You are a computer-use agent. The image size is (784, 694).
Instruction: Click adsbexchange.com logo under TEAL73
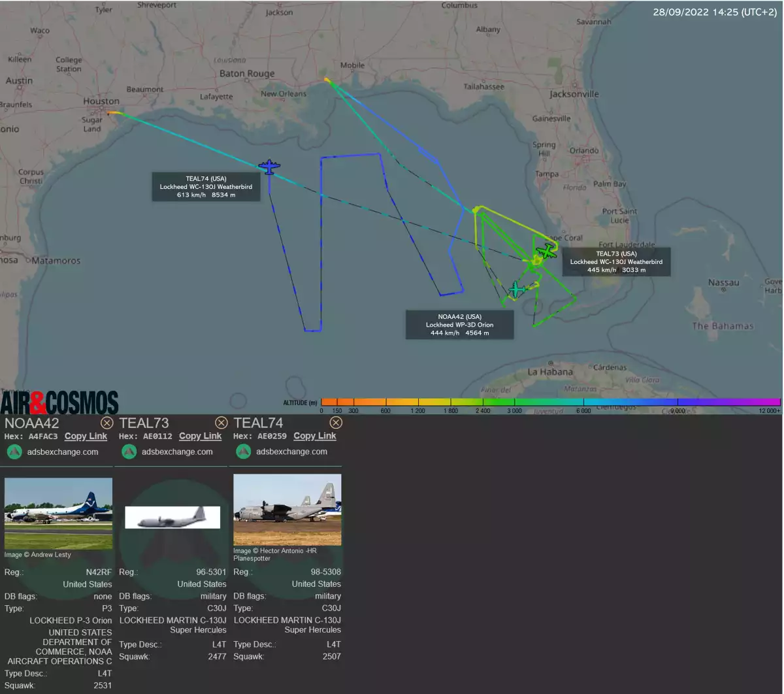[129, 452]
